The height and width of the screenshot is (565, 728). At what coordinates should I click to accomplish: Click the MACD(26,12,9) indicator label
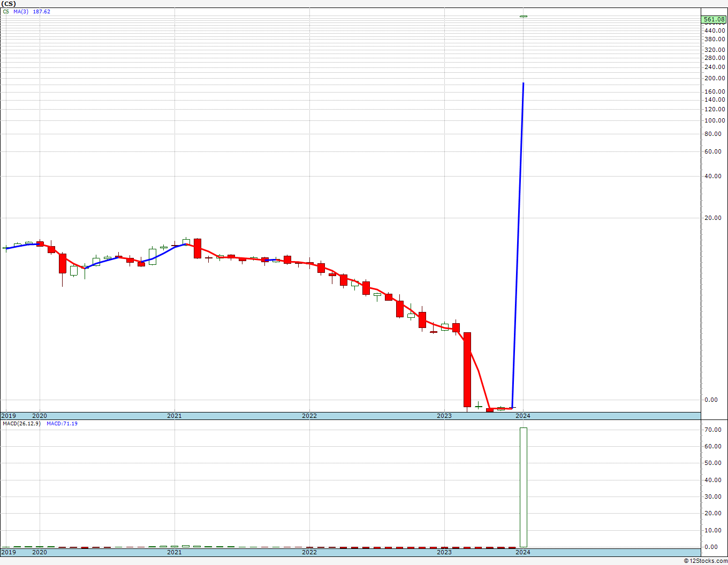click(21, 424)
